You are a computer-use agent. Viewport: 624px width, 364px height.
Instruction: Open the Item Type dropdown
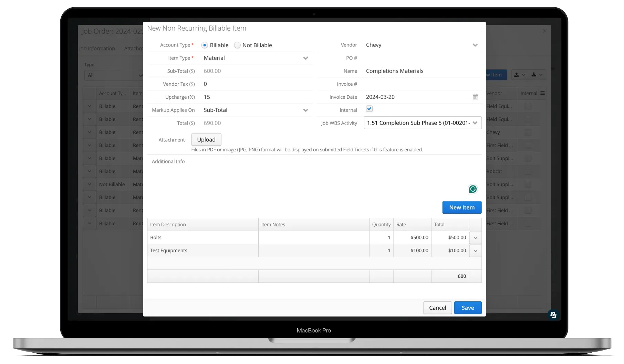(305, 58)
